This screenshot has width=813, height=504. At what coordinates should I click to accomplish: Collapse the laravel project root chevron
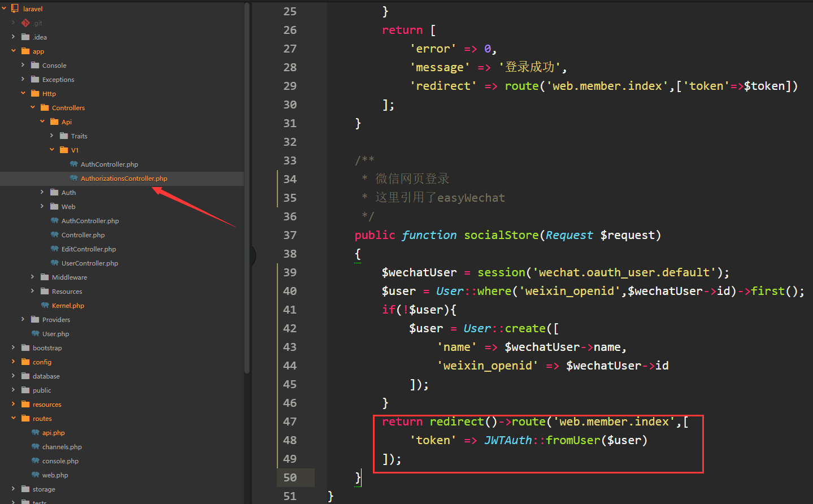point(4,8)
